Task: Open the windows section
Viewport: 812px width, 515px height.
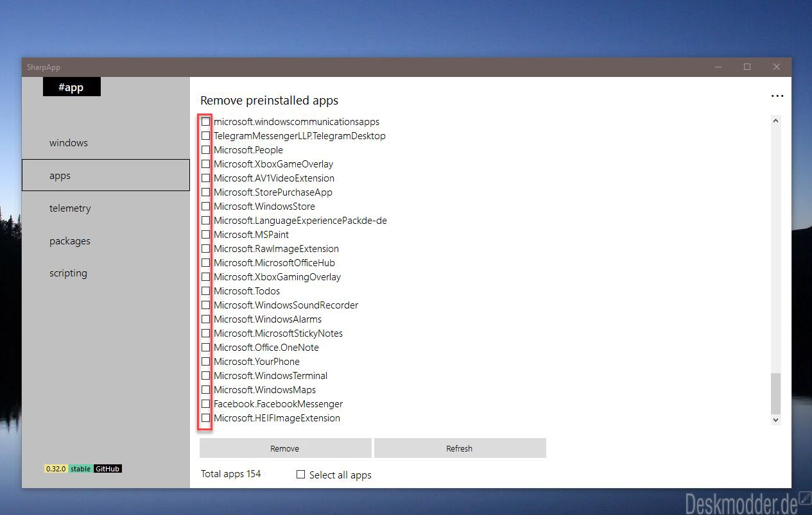Action: (x=106, y=142)
